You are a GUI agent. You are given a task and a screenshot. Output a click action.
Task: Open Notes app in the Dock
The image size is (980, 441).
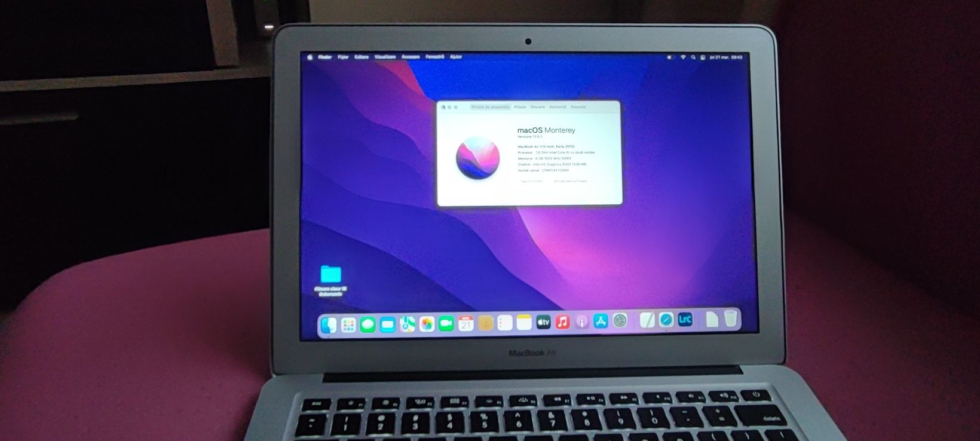pyautogui.click(x=524, y=323)
